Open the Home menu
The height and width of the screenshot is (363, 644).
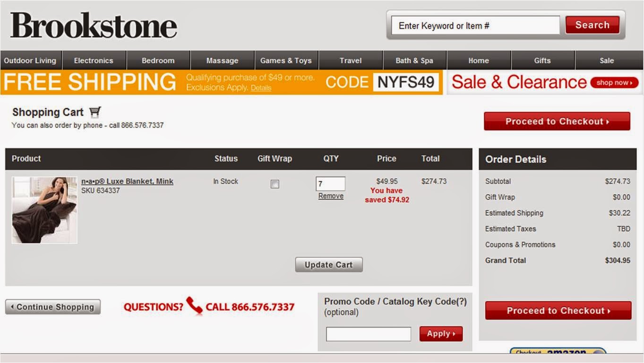tap(478, 60)
